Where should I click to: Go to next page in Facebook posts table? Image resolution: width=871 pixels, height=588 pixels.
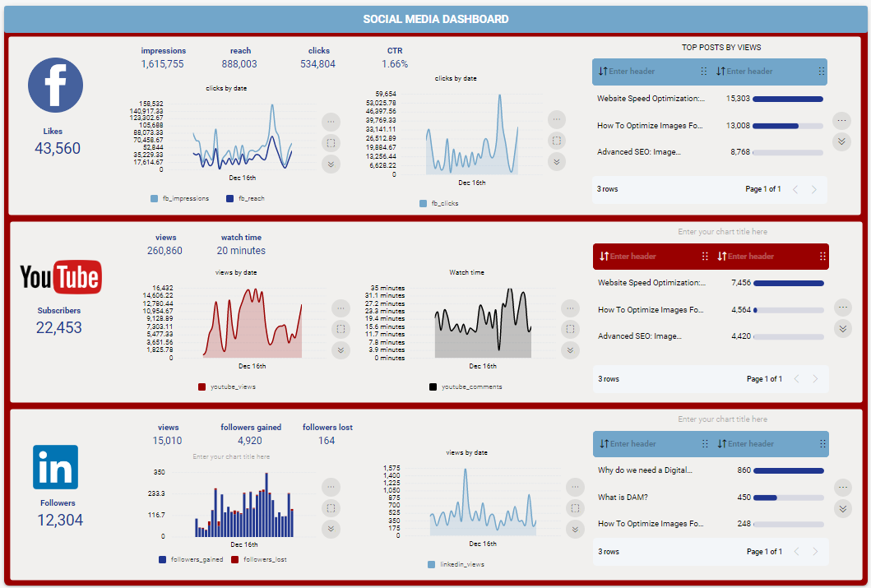[x=814, y=189]
